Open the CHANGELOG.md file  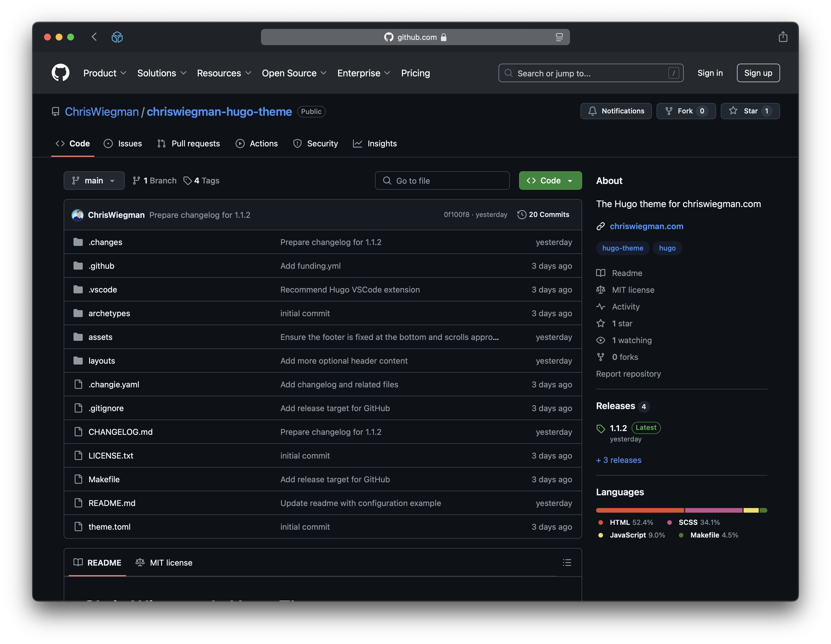tap(120, 432)
